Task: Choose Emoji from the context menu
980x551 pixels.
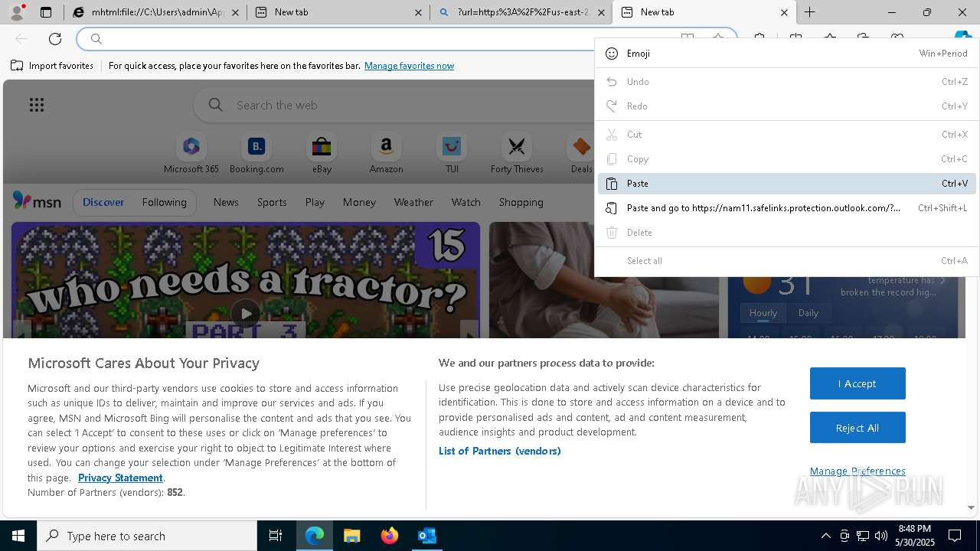Action: pos(787,54)
